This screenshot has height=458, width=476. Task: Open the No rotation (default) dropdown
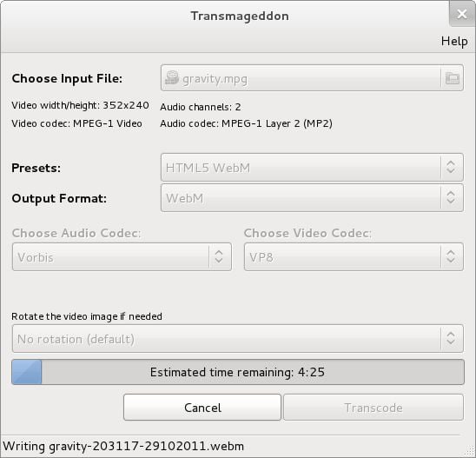click(x=238, y=338)
